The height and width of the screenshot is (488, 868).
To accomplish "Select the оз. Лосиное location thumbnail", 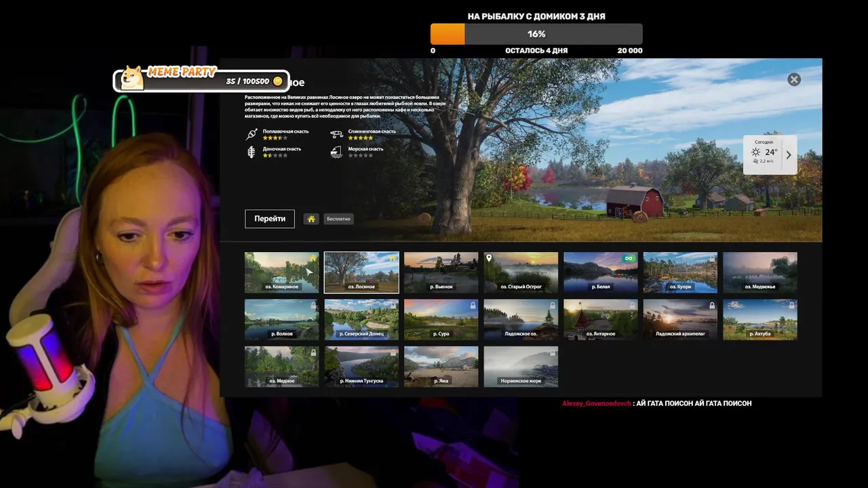I will pos(361,272).
